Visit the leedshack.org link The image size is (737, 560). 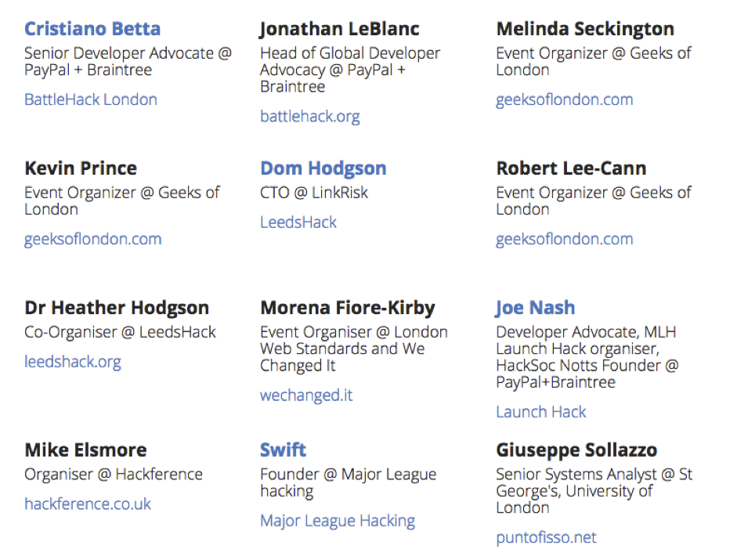pyautogui.click(x=73, y=362)
